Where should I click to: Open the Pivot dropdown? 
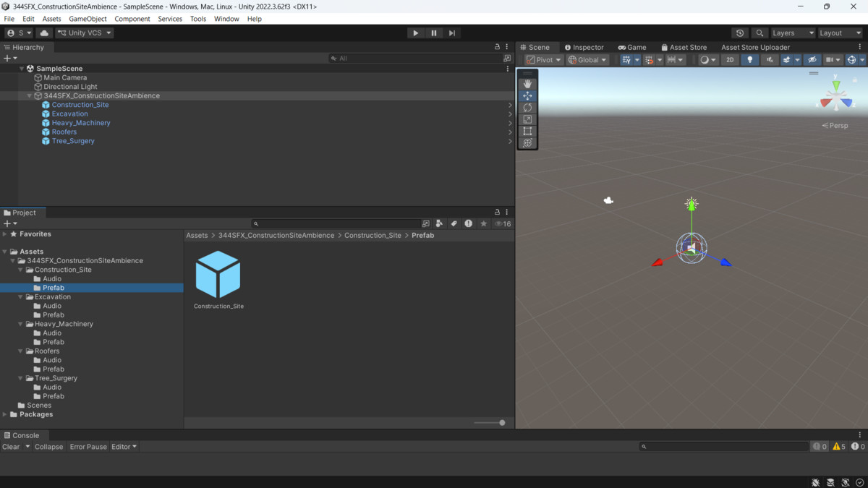pyautogui.click(x=544, y=60)
